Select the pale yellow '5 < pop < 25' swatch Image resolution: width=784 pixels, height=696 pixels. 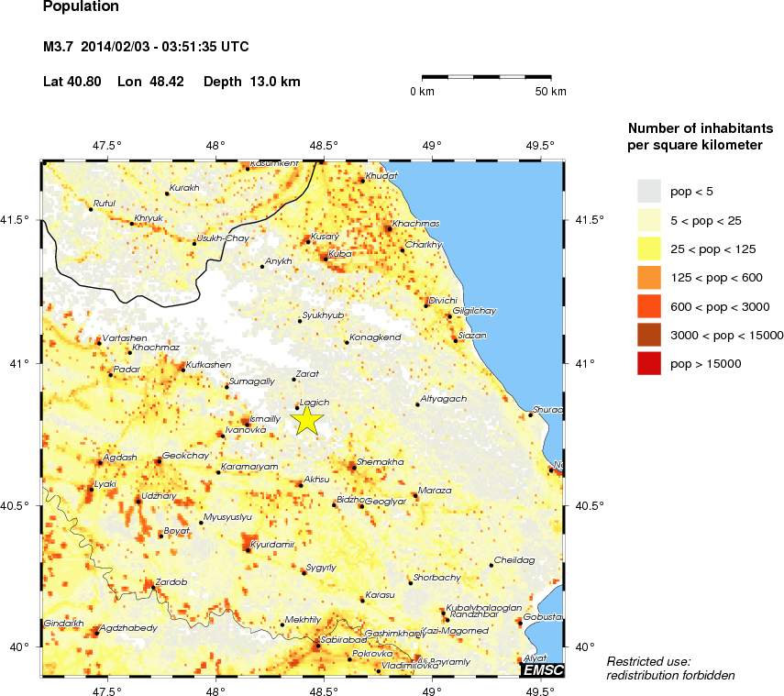[649, 220]
